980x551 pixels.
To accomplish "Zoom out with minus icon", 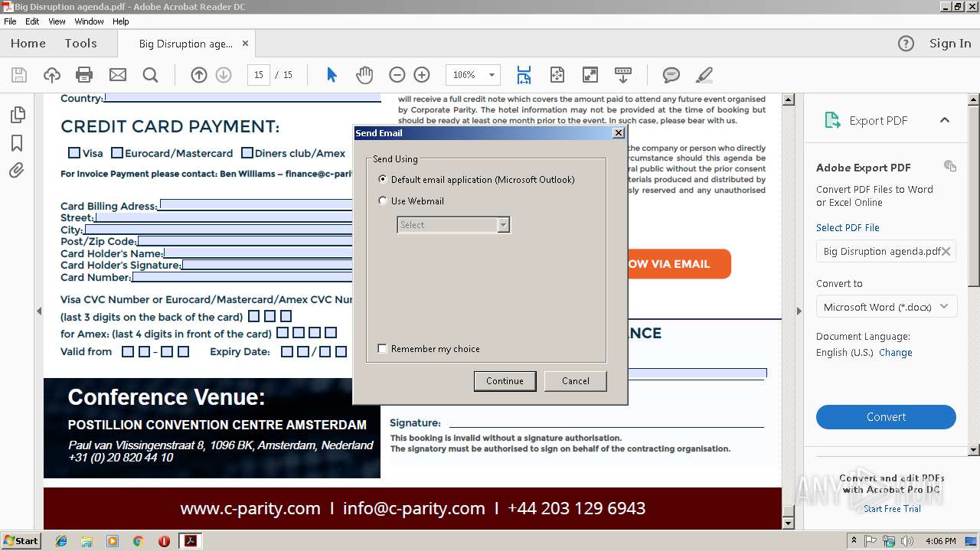I will (x=397, y=75).
